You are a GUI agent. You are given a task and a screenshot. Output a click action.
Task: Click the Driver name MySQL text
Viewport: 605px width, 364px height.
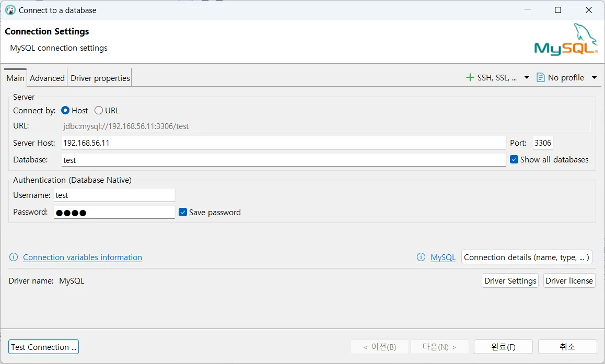(x=72, y=281)
